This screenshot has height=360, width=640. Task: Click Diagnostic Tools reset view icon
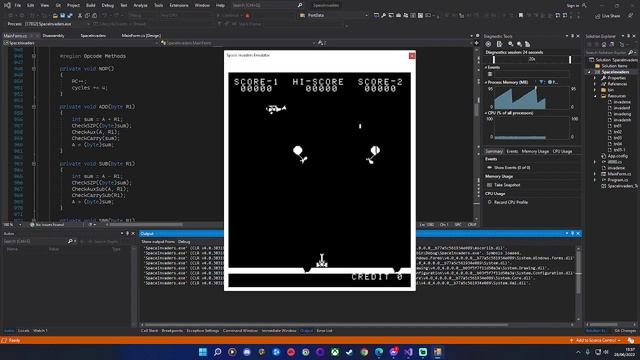coord(527,44)
